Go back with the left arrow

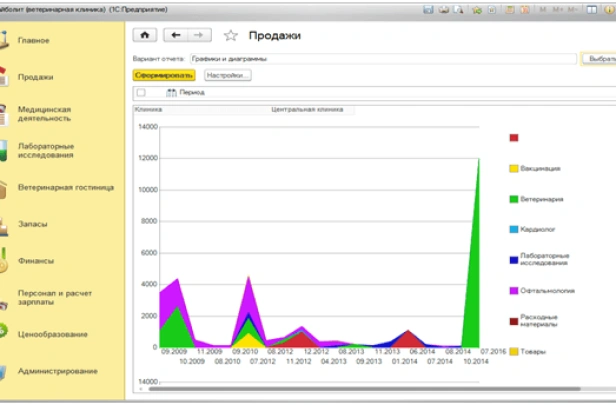point(176,34)
